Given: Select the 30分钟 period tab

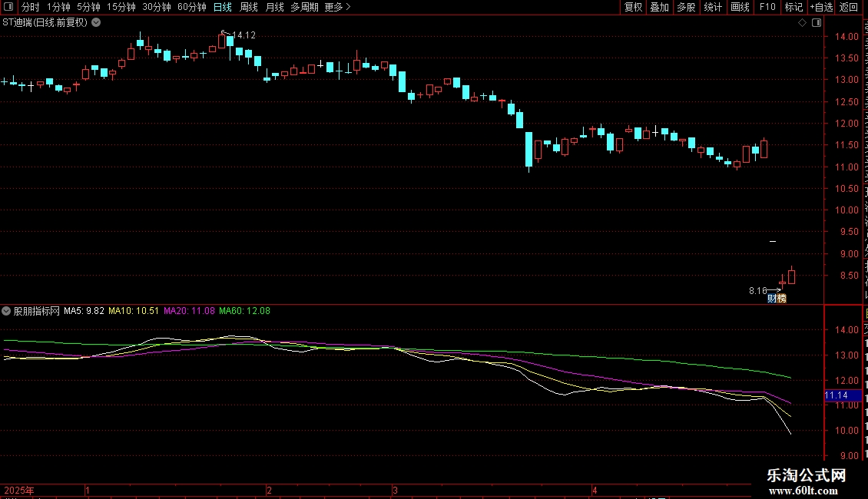Looking at the screenshot, I should coord(157,7).
